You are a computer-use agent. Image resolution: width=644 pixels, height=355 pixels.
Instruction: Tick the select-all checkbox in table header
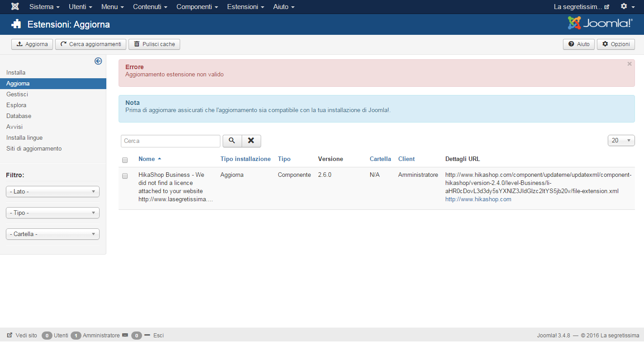pyautogui.click(x=125, y=160)
